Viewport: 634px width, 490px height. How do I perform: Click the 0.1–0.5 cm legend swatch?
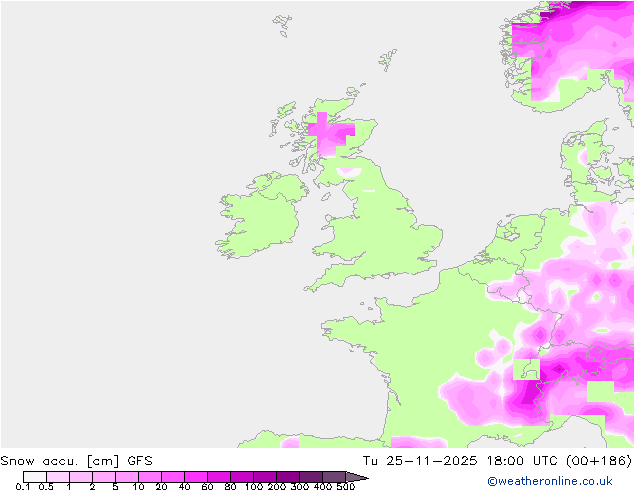[x=35, y=477]
